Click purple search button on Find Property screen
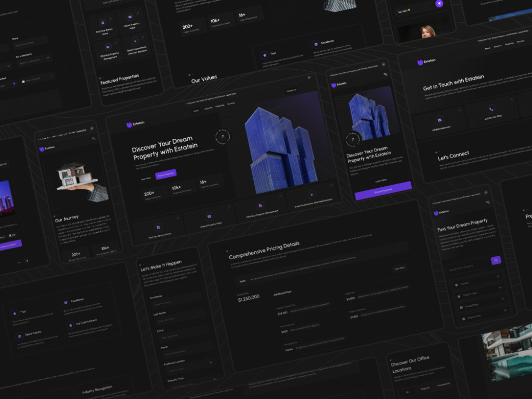Image resolution: width=532 pixels, height=399 pixels. [496, 260]
